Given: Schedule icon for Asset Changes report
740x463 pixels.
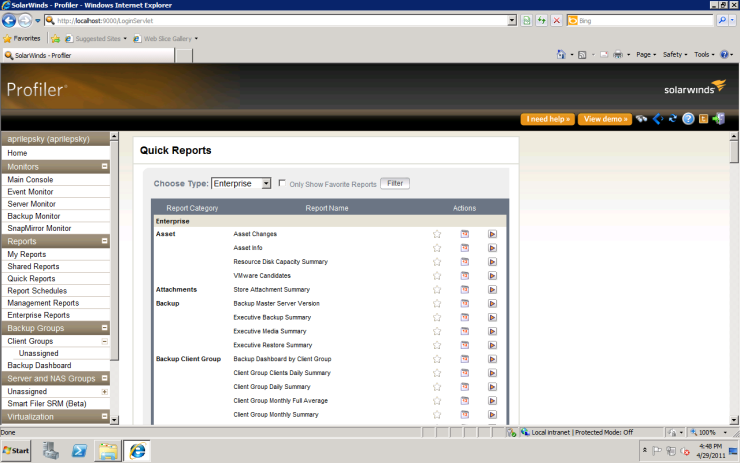Looking at the screenshot, I should [465, 234].
